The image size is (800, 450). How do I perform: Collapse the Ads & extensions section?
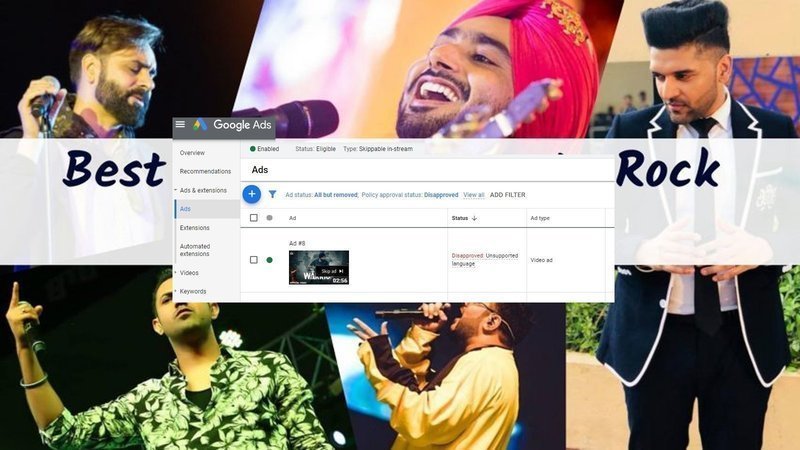pos(176,190)
